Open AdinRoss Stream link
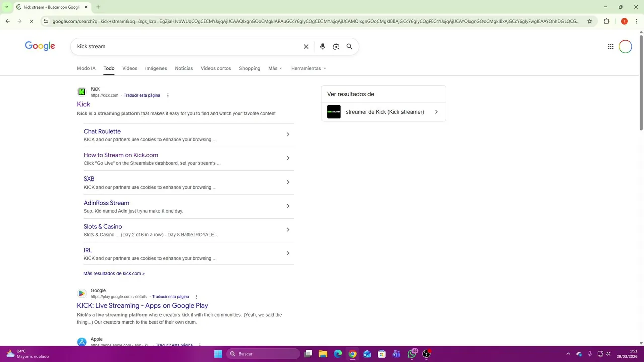Viewport: 644px width, 362px height. 106,203
